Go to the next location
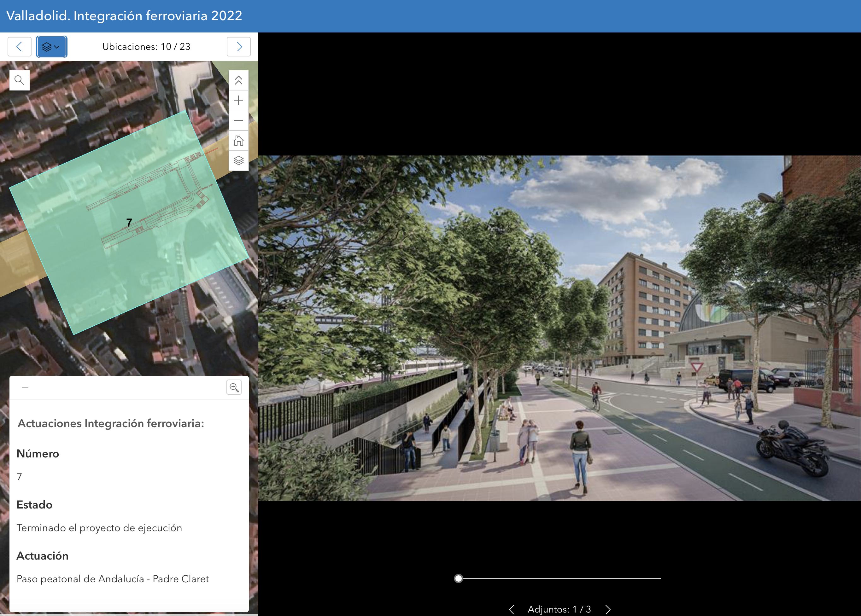Image resolution: width=861 pixels, height=616 pixels. tap(238, 47)
